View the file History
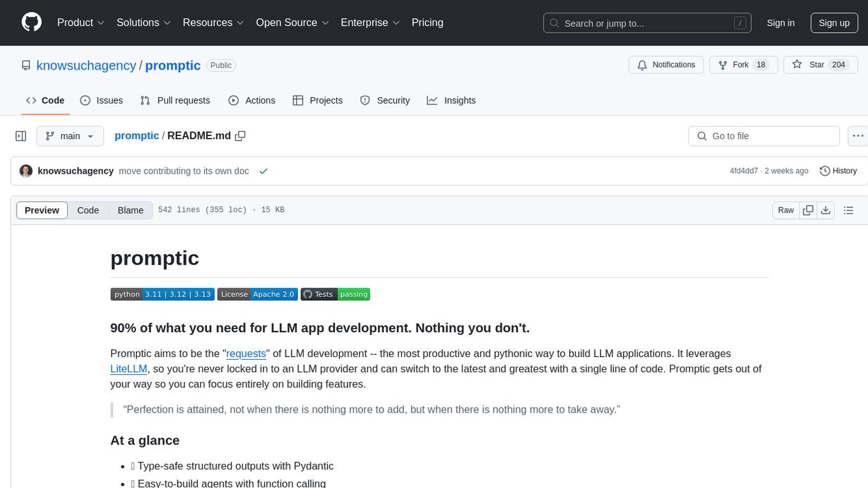Viewport: 868px width, 488px height. (x=838, y=171)
